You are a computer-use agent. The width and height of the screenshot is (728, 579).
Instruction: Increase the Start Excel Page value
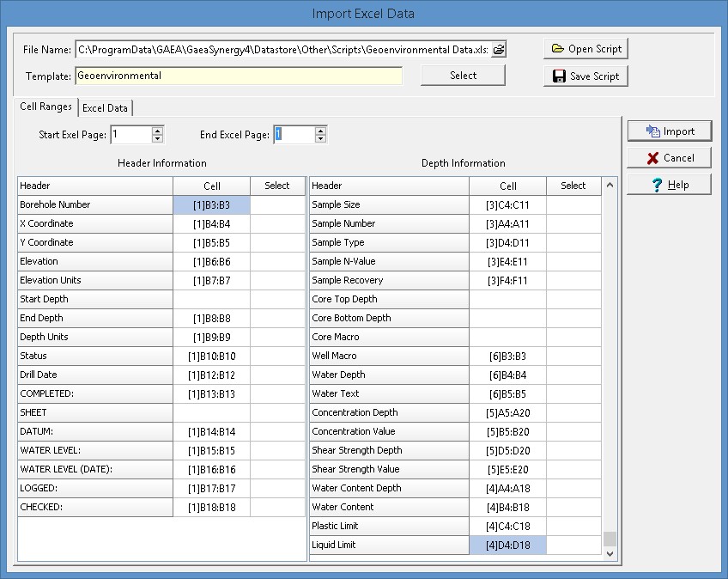pyautogui.click(x=157, y=131)
